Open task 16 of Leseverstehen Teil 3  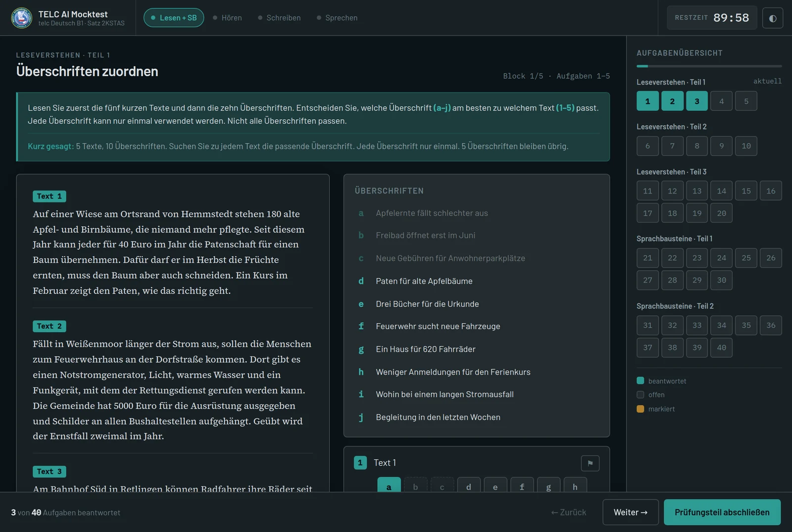771,191
